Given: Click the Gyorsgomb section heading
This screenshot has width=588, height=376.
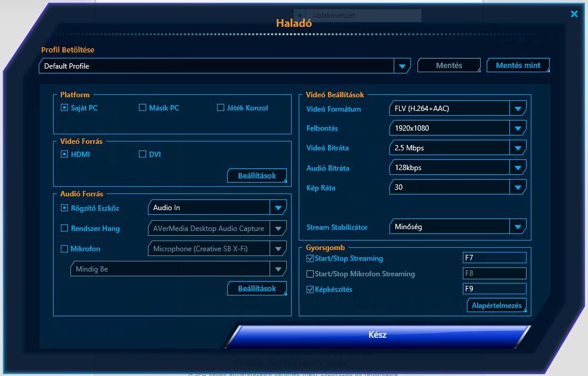Looking at the screenshot, I should 325,248.
